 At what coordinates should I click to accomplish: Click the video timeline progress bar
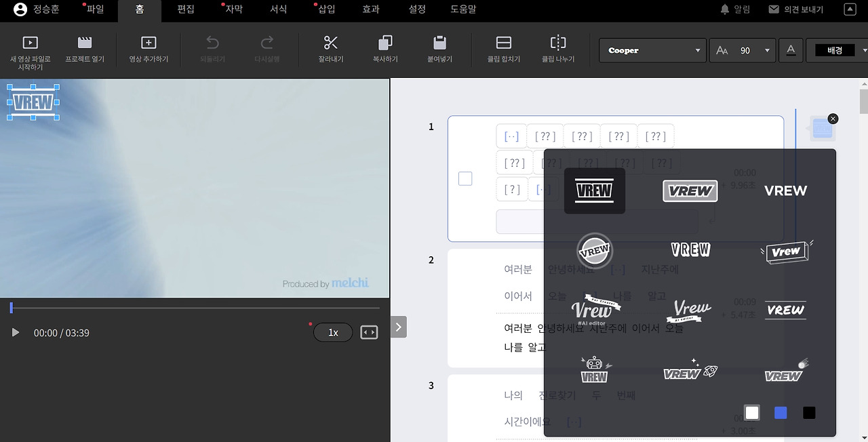[195, 308]
